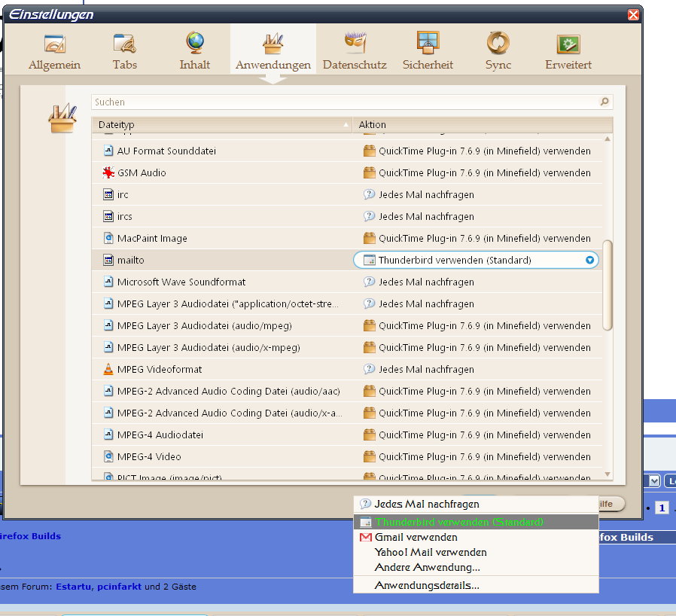Select the MPEG-4 Audiodatei row
Image resolution: width=676 pixels, height=616 pixels.
(347, 435)
